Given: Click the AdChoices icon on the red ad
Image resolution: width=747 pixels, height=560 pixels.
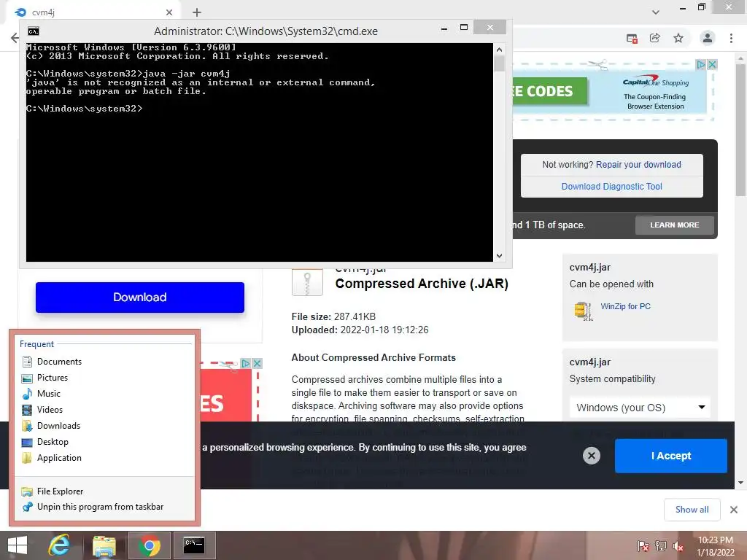Looking at the screenshot, I should pos(245,363).
